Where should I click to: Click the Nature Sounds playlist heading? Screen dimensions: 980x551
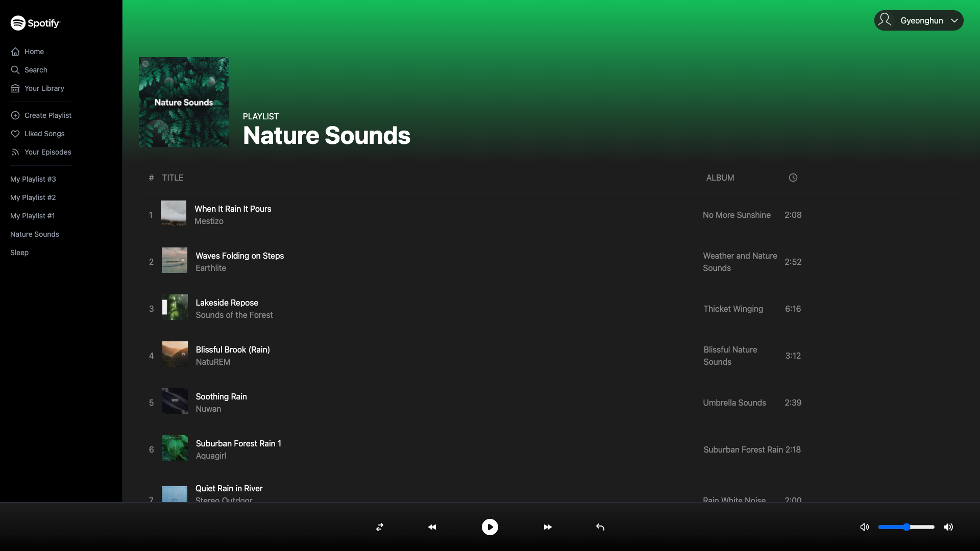[327, 135]
